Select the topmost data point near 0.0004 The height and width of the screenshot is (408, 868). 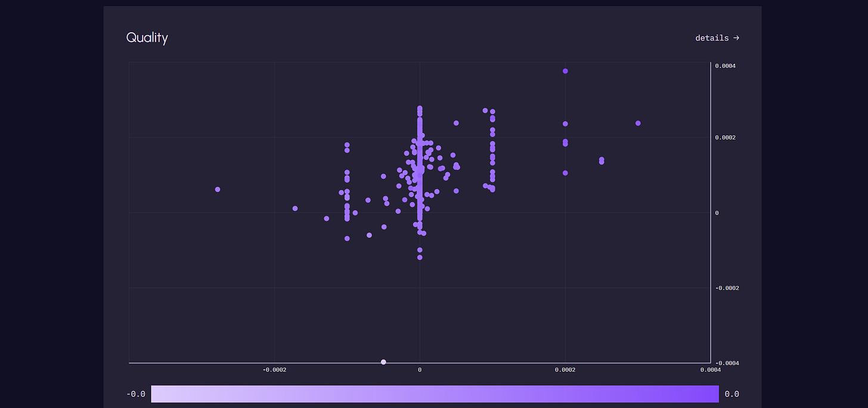[565, 71]
